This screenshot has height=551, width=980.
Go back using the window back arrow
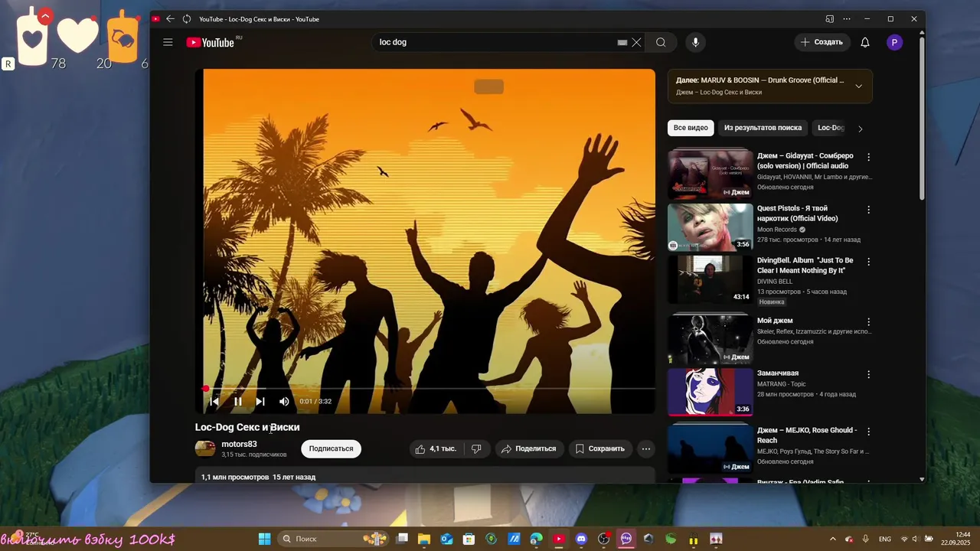[170, 19]
